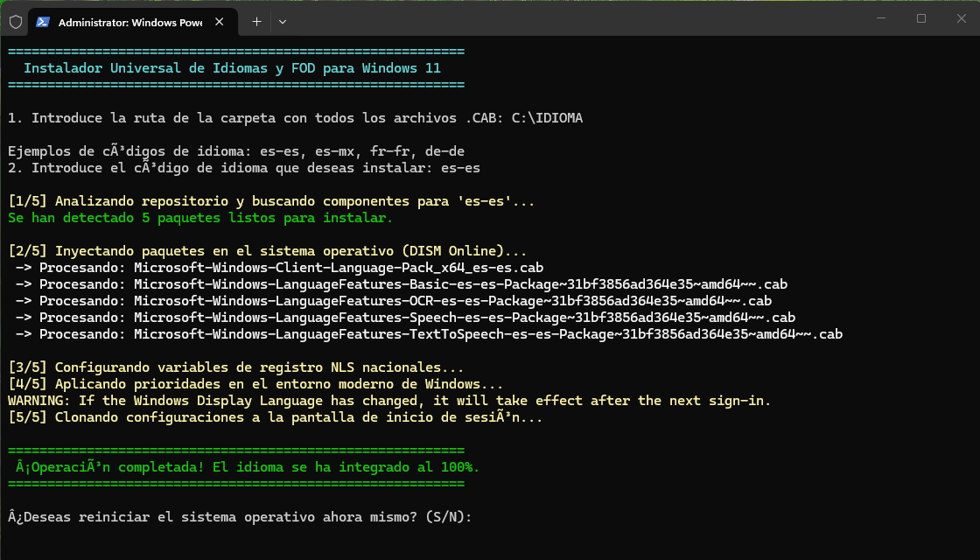980x560 pixels.
Task: Click the path text 'C:\IDIOMA'
Action: (547, 118)
